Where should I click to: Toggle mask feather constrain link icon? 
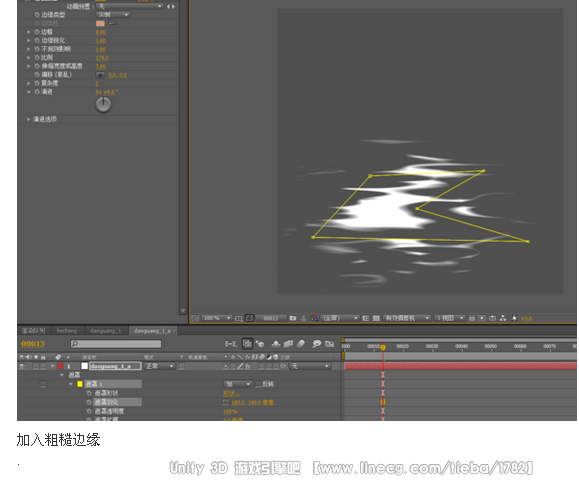[x=226, y=402]
